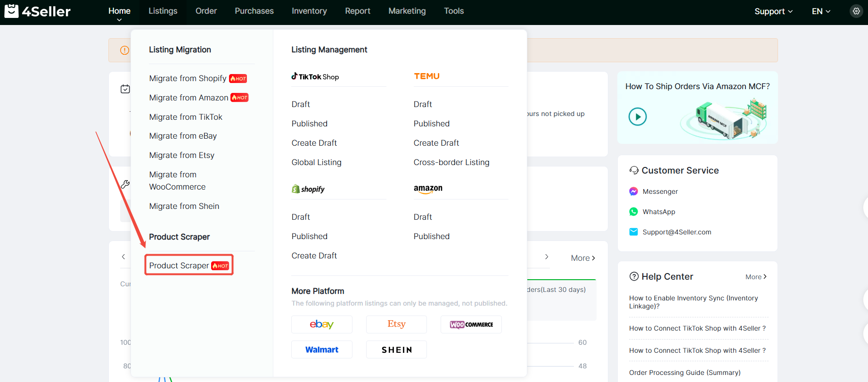Open TEMU Published listings
The image size is (868, 382).
point(432,124)
